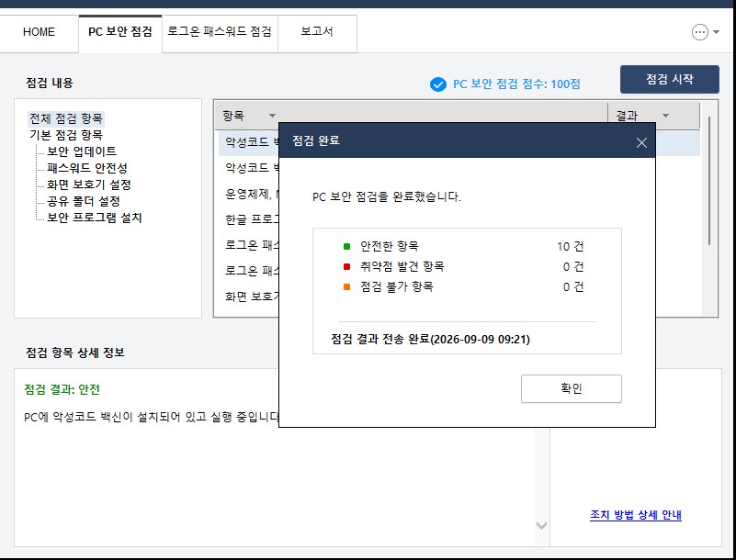The width and height of the screenshot is (736, 560).
Task: Open the 항목 column filter dropdown
Action: pyautogui.click(x=272, y=116)
